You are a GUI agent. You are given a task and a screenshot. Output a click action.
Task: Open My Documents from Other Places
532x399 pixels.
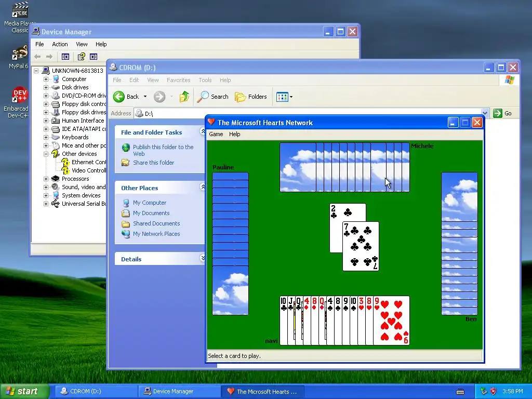[x=151, y=213]
